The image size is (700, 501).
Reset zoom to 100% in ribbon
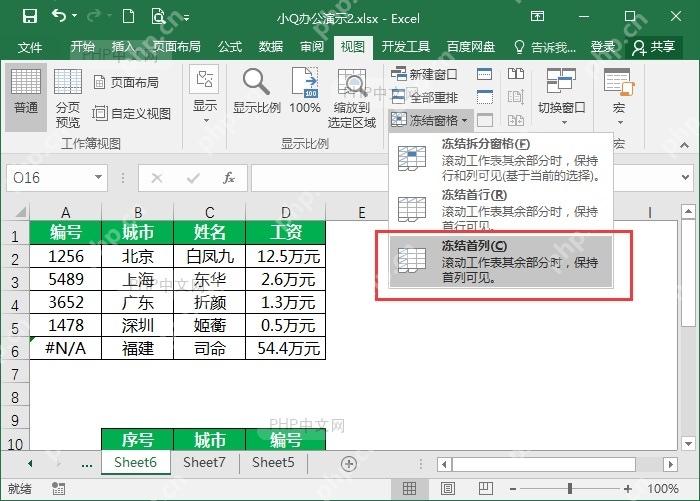click(x=305, y=91)
